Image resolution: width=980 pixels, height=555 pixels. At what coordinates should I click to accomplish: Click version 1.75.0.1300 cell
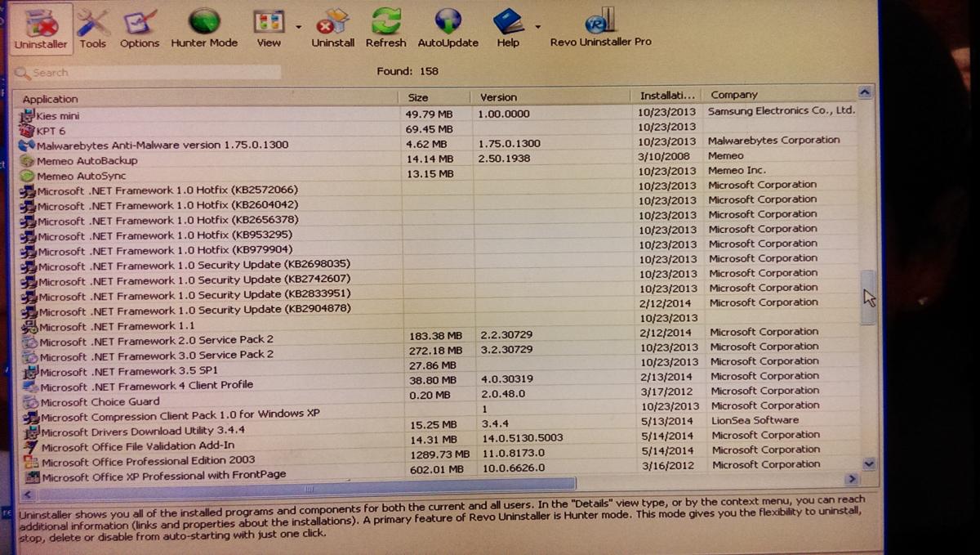pyautogui.click(x=510, y=144)
